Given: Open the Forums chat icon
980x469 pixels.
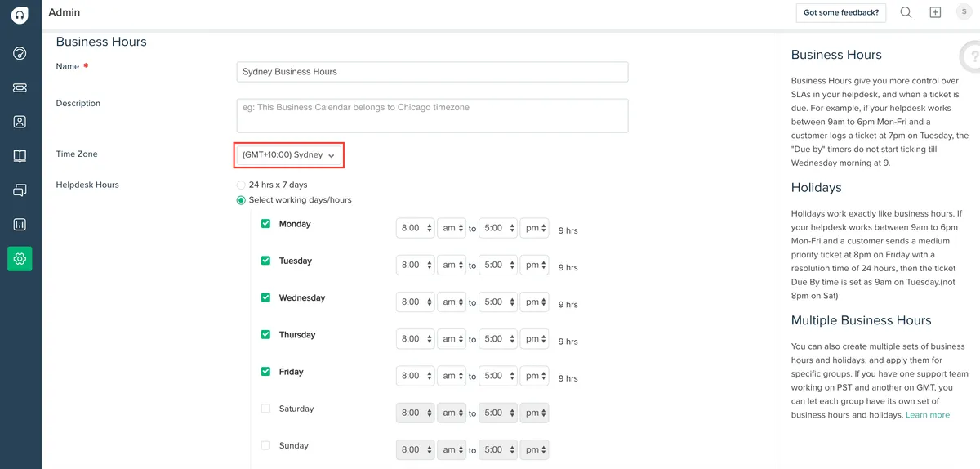Looking at the screenshot, I should coord(20,190).
